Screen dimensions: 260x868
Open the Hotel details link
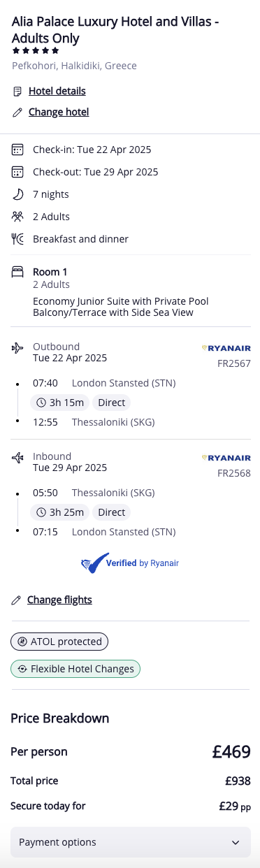[x=57, y=91]
